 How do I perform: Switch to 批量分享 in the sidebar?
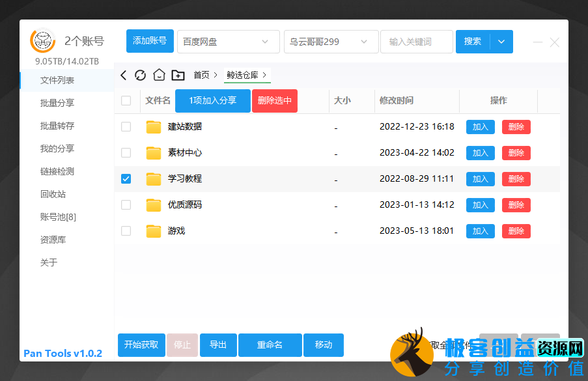click(x=57, y=103)
